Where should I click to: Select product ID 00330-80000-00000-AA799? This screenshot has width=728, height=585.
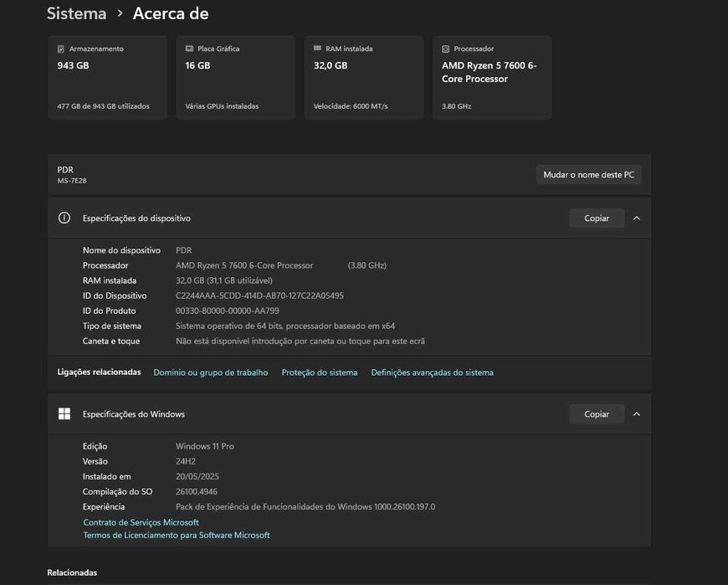click(x=228, y=310)
